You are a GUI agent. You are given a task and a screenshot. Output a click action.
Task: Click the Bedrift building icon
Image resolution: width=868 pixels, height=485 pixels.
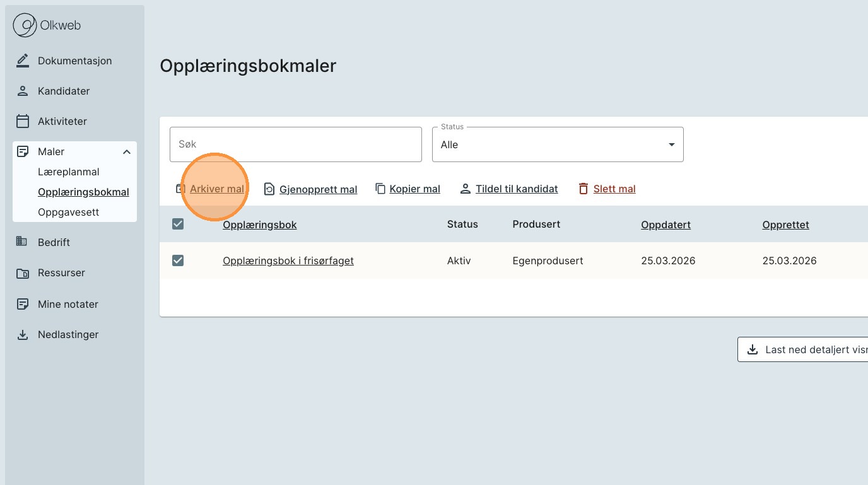(23, 242)
